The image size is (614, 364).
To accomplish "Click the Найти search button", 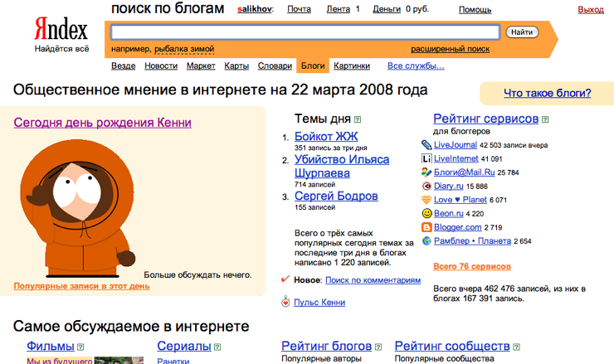I will point(522,32).
